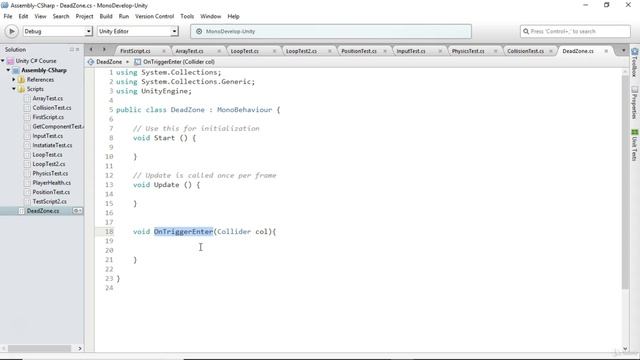The image size is (640, 360).
Task: Open the View menu
Action: 40,16
